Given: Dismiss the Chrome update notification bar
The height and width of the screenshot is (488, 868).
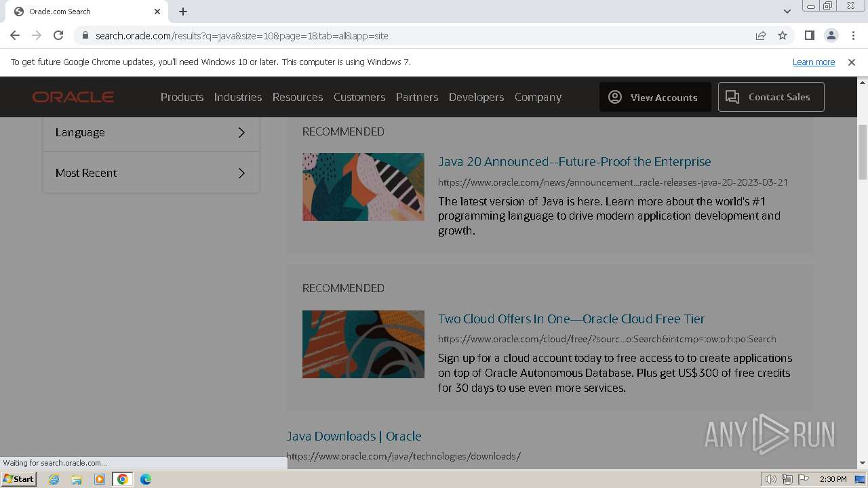Looking at the screenshot, I should 852,62.
